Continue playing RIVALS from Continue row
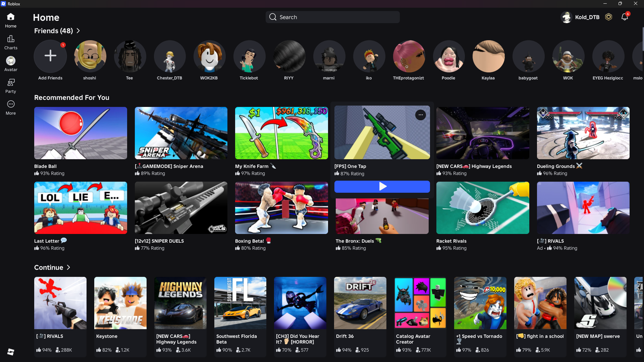Image resolution: width=644 pixels, height=362 pixels. coord(60,303)
